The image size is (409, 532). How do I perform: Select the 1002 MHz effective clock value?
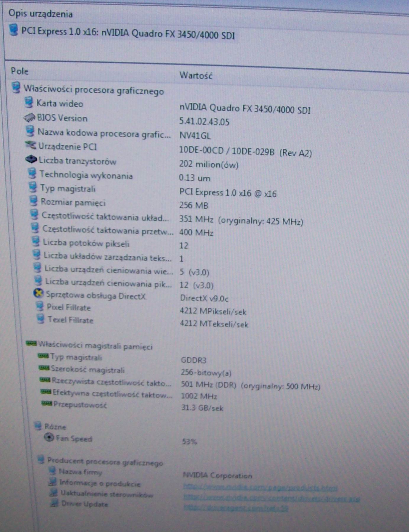[x=199, y=396]
